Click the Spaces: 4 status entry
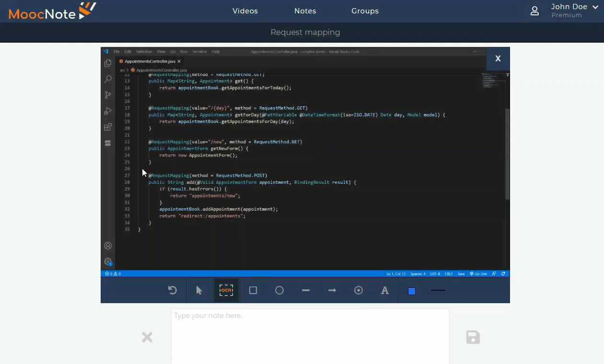 [418, 274]
